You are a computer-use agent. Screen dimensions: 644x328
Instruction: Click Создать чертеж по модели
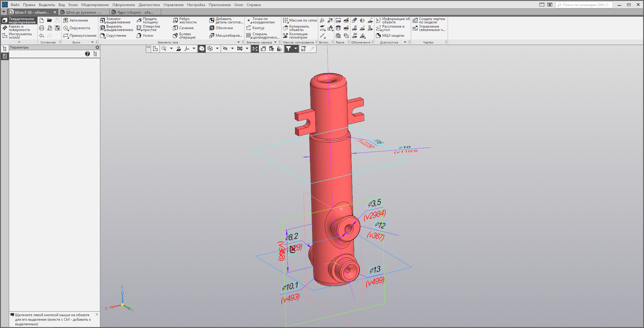tap(429, 20)
